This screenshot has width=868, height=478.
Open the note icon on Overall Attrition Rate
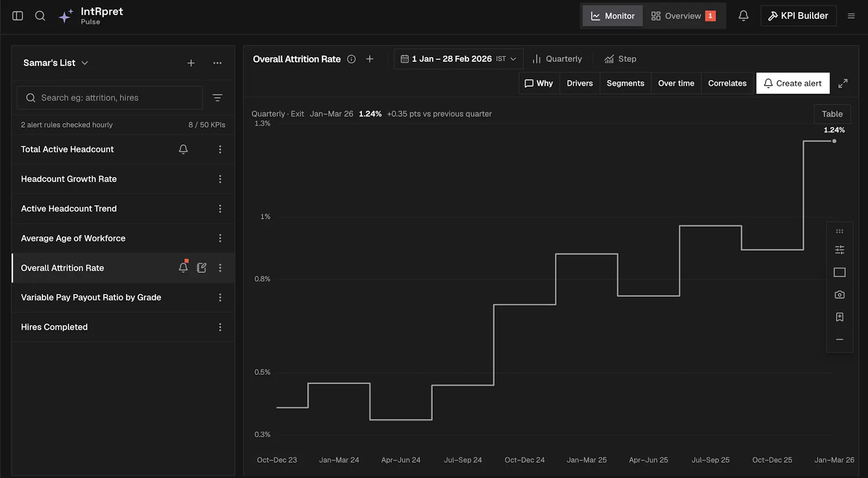point(202,267)
